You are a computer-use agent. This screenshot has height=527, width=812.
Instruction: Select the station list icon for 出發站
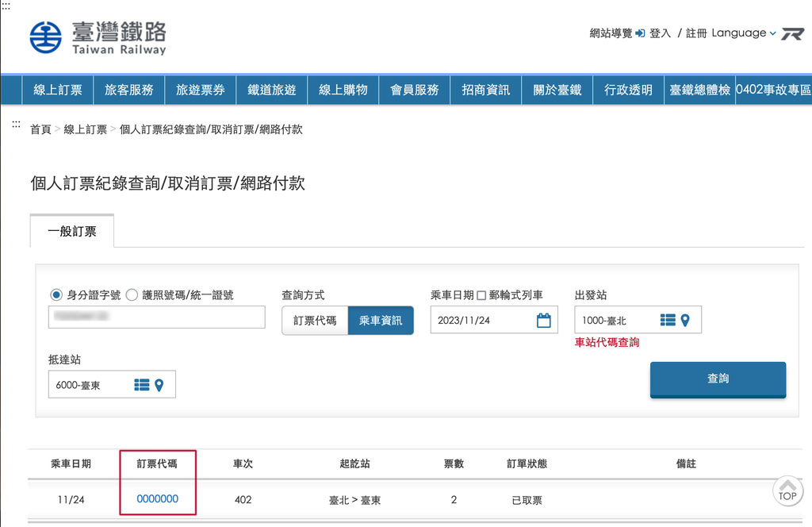(669, 320)
